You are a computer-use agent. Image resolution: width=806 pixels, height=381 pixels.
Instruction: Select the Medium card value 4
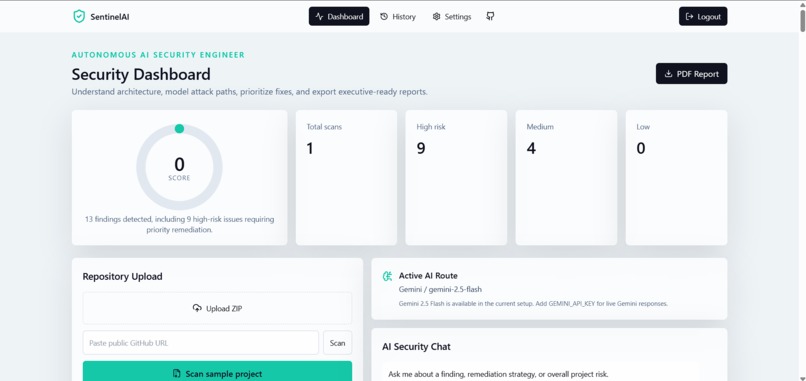tap(531, 149)
